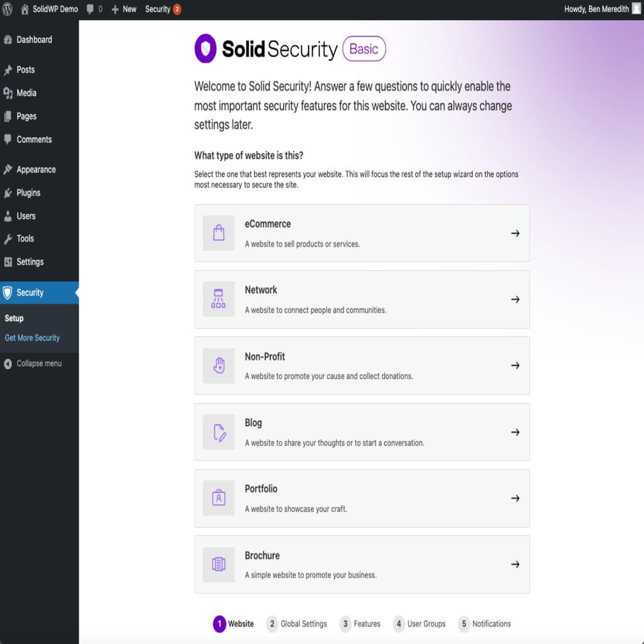Go to step 2 Global Settings
The image size is (644, 644).
tap(297, 624)
